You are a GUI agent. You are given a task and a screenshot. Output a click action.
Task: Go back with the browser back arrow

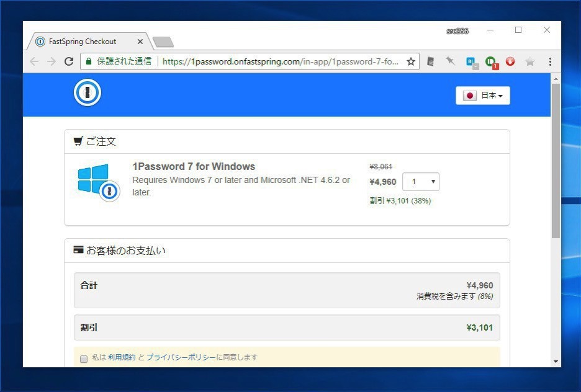34,61
